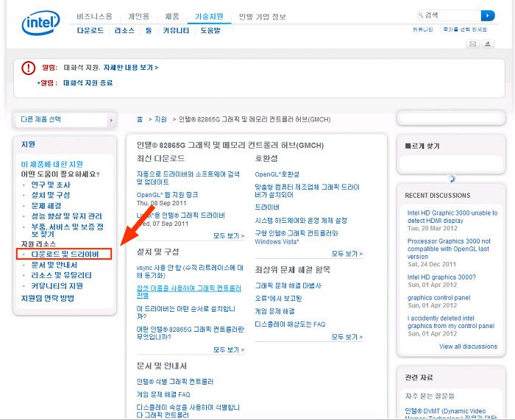The height and width of the screenshot is (420, 515).
Task: Open 문서 및 안내서 in sidebar
Action: point(54,265)
